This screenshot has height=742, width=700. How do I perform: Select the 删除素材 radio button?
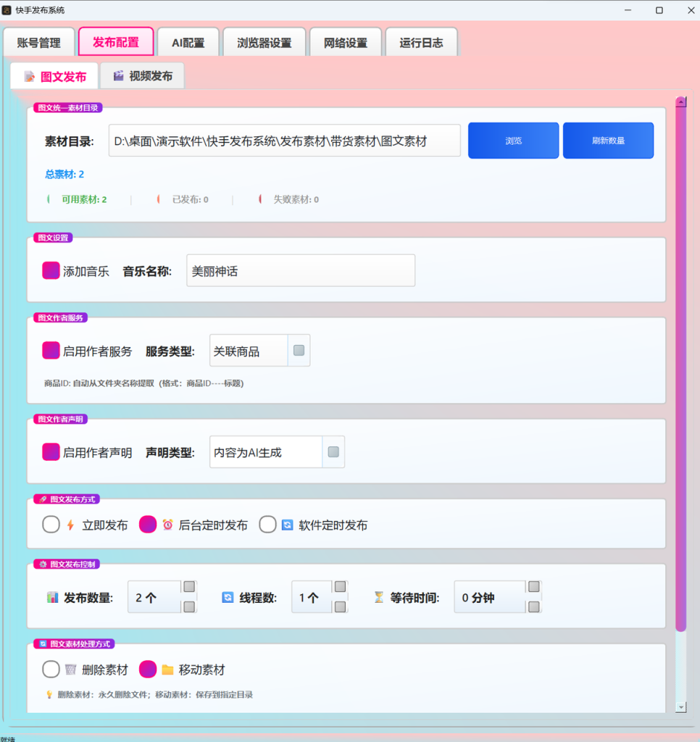point(51,669)
